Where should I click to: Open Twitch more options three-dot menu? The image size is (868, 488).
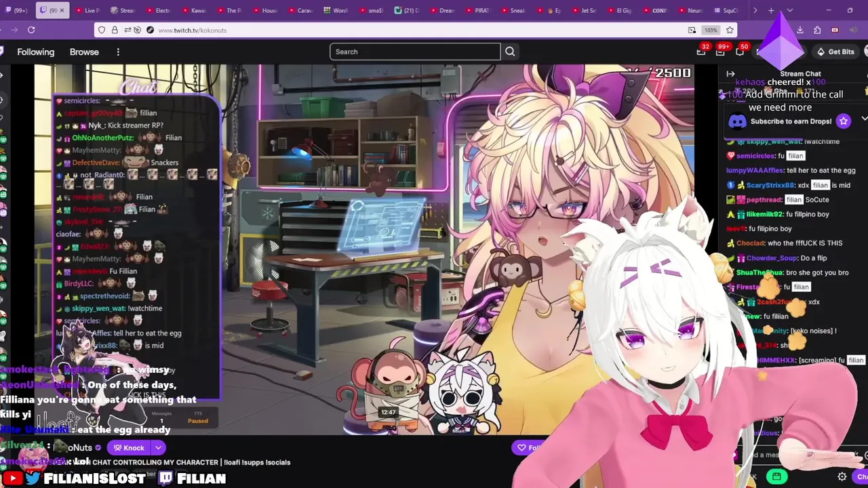pyautogui.click(x=118, y=52)
